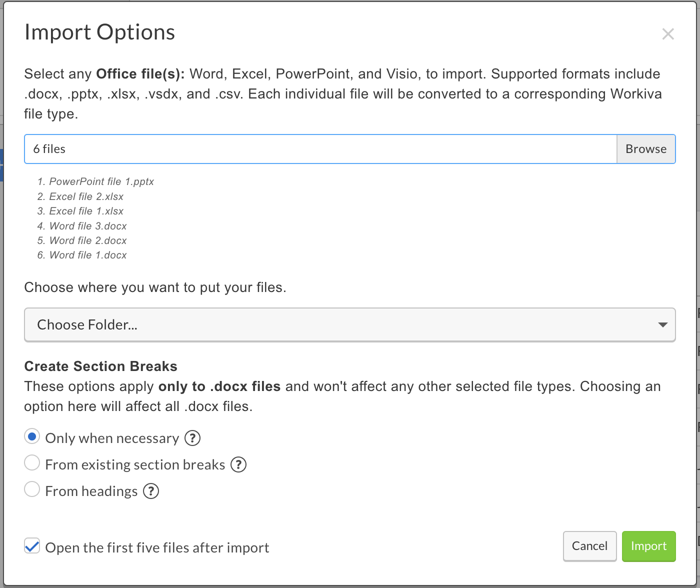Click help icon beside From headings
The width and height of the screenshot is (700, 588).
tap(151, 491)
